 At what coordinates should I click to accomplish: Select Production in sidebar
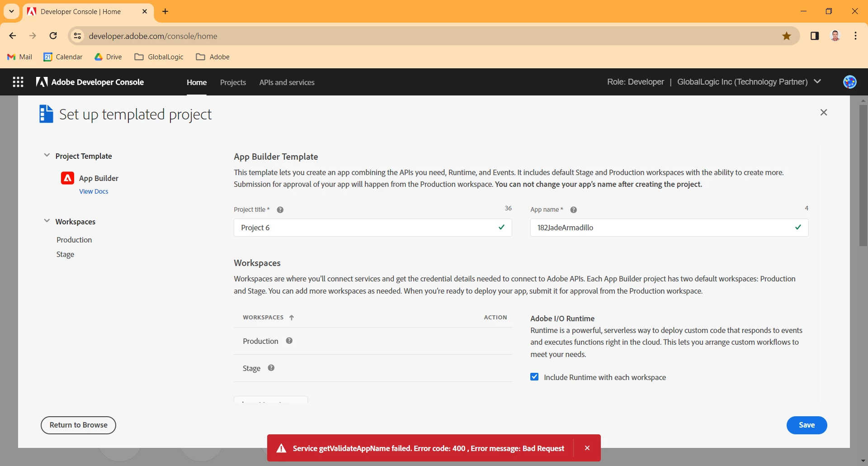74,240
